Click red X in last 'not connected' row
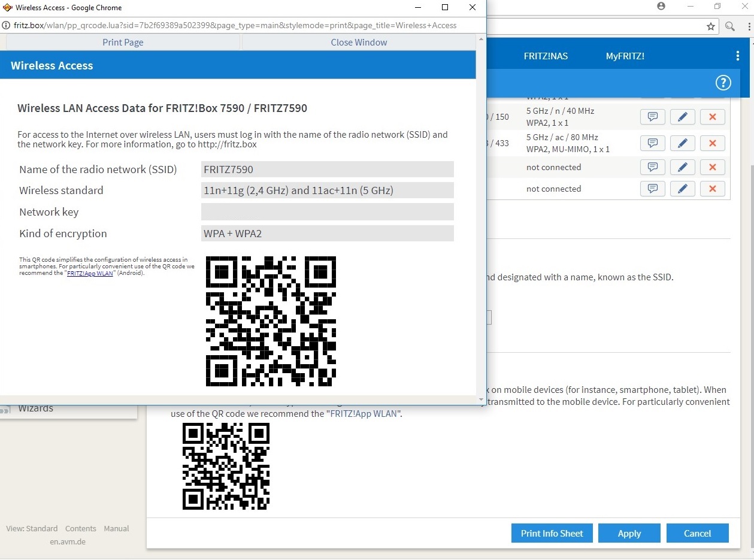754x560 pixels. (713, 189)
